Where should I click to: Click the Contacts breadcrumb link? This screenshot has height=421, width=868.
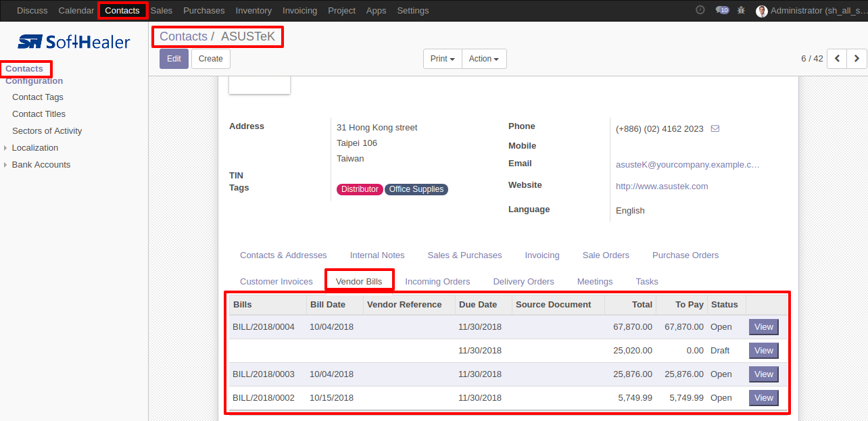point(183,36)
